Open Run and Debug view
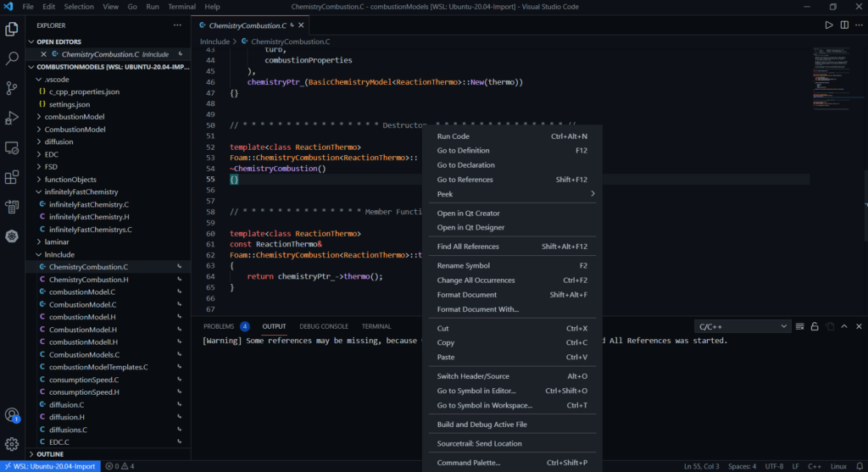The height and width of the screenshot is (472, 868). pyautogui.click(x=12, y=118)
